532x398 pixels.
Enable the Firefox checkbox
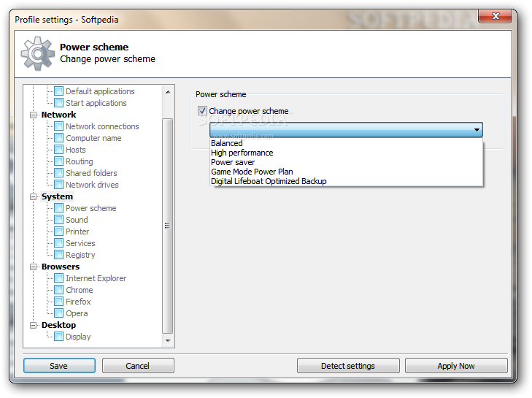(x=58, y=301)
